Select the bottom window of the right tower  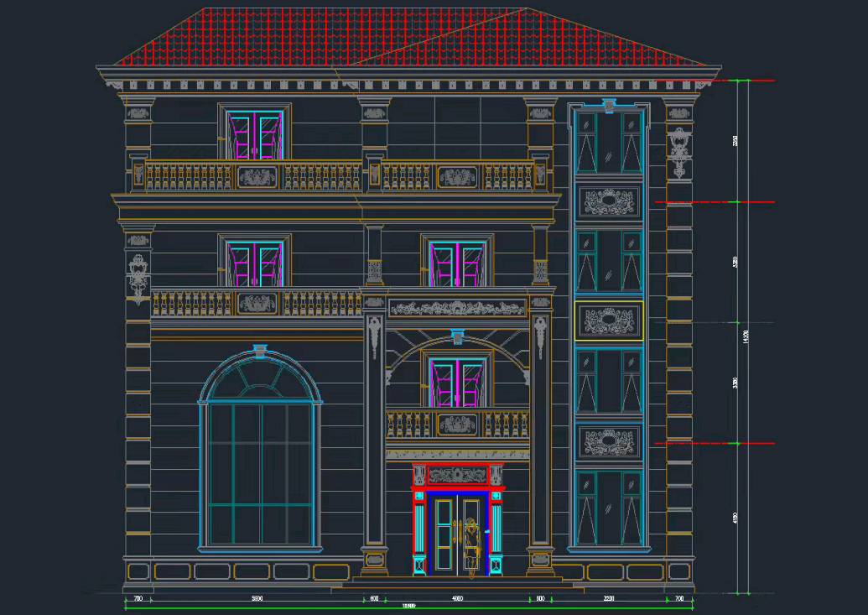click(609, 508)
